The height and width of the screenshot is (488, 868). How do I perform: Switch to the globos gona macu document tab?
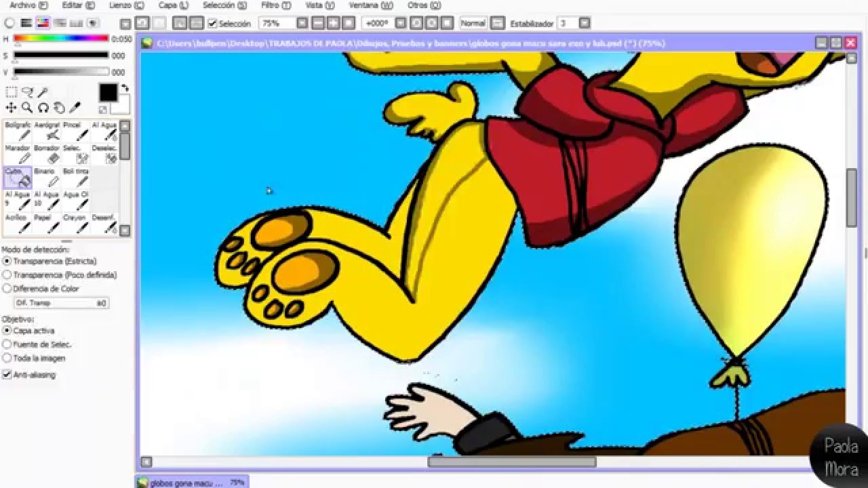[192, 482]
